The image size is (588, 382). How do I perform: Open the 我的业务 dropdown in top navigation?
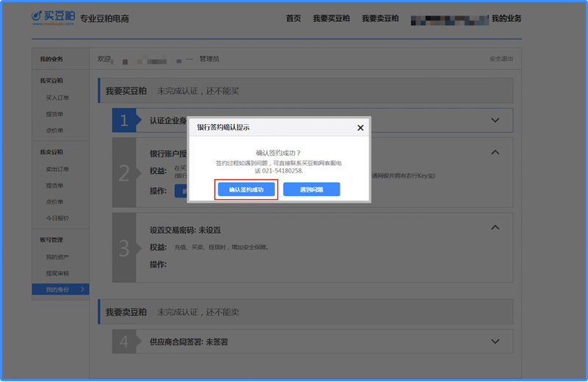pyautogui.click(x=506, y=18)
